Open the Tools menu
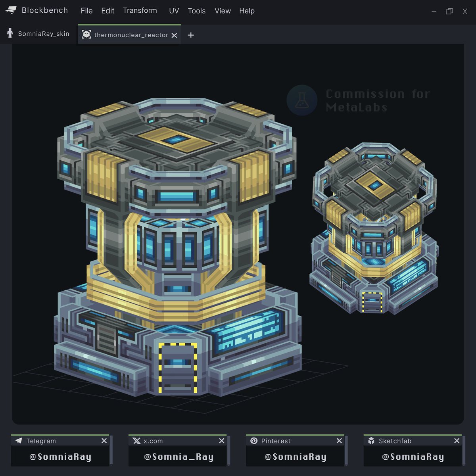 (x=197, y=11)
